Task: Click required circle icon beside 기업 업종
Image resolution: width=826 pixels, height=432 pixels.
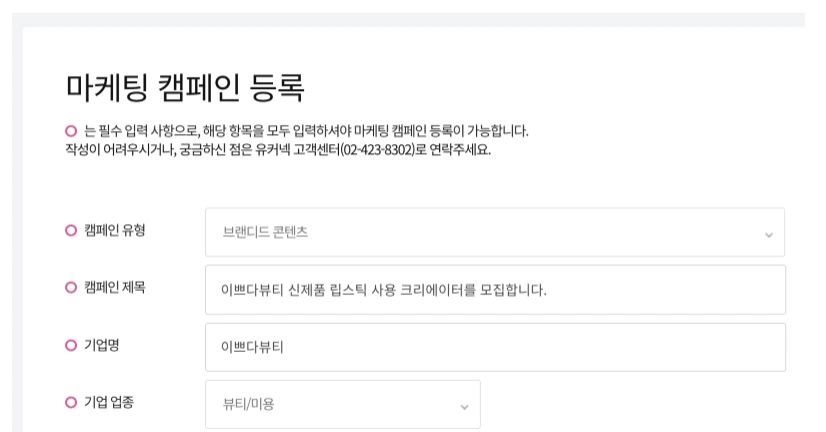Action: click(x=71, y=403)
